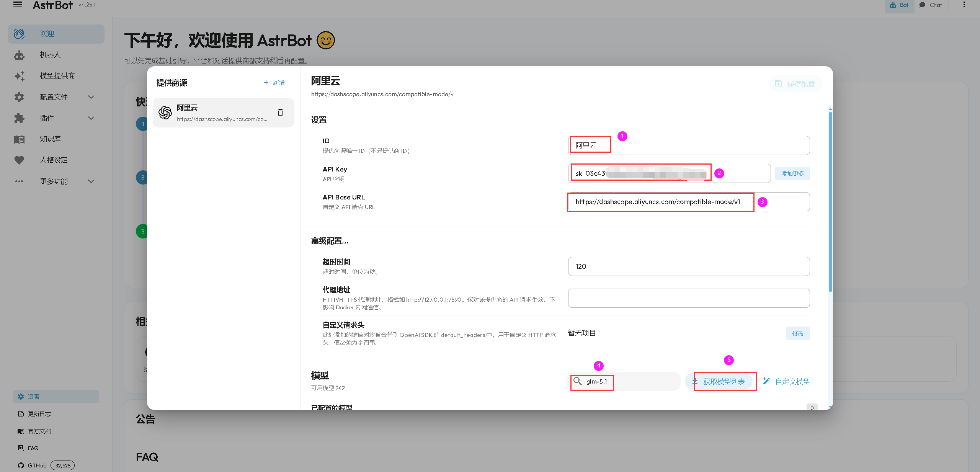Click the 更多功能 ellipsis icon
The image size is (980, 472).
click(19, 181)
